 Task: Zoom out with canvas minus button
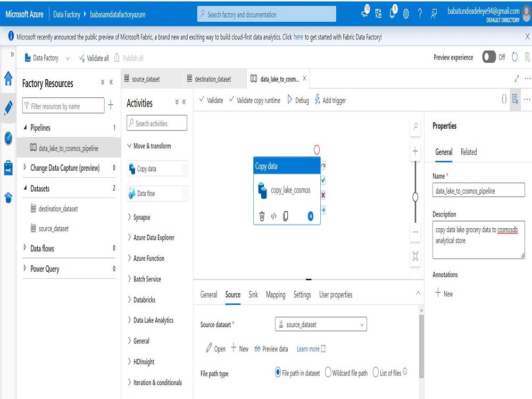pos(415,232)
